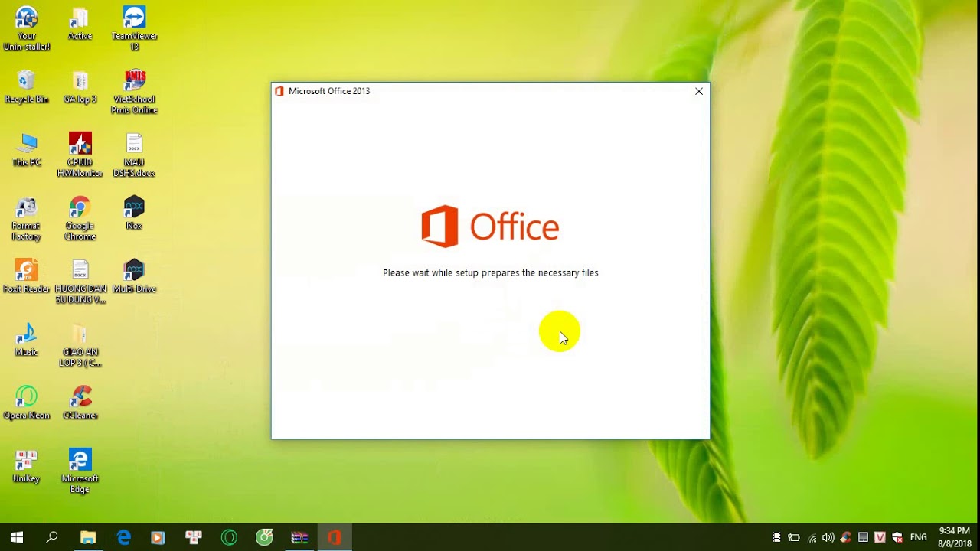Click the volume speaker tray icon
This screenshot has height=551, width=980.
[x=828, y=537]
